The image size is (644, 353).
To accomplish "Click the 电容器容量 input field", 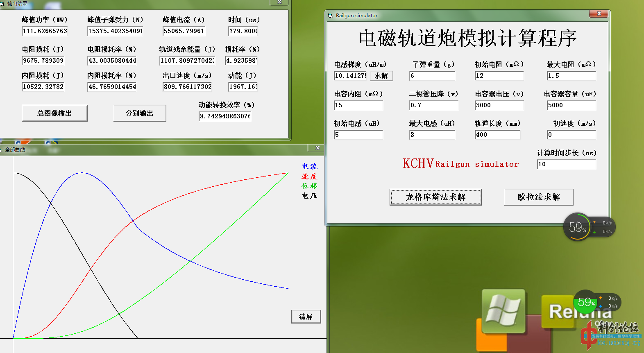I will click(571, 105).
